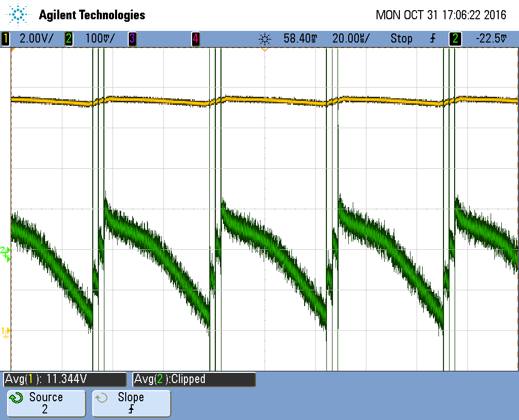Viewport: 519px width, 420px height.
Task: Enable Channel 3 via its purple badge
Action: [132, 38]
